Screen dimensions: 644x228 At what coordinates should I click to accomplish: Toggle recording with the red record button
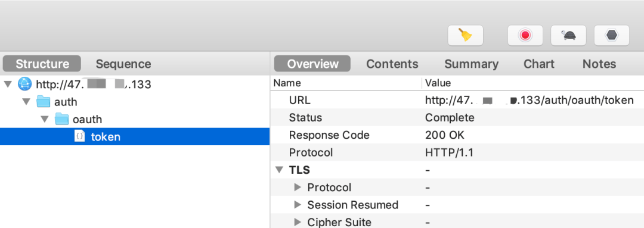point(525,35)
